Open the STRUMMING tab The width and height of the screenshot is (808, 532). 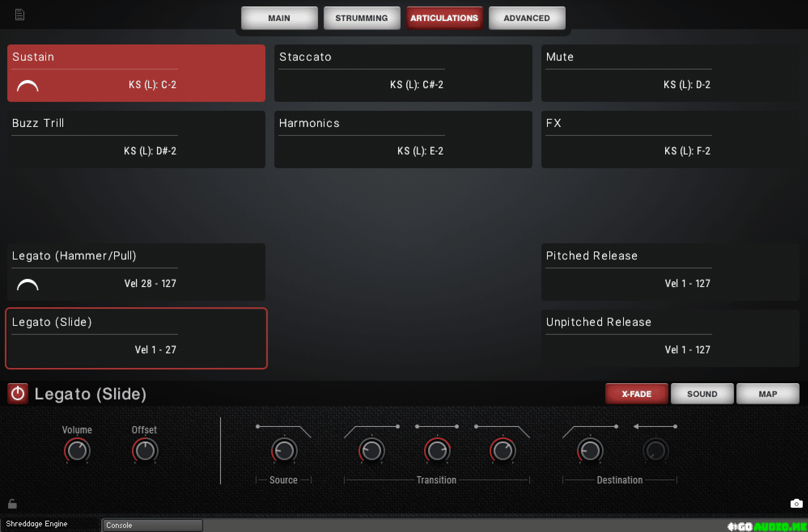[x=362, y=18]
